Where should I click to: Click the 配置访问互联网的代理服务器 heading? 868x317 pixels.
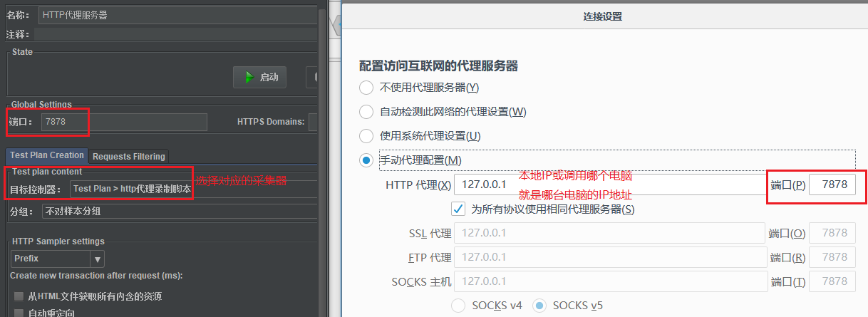click(x=438, y=66)
